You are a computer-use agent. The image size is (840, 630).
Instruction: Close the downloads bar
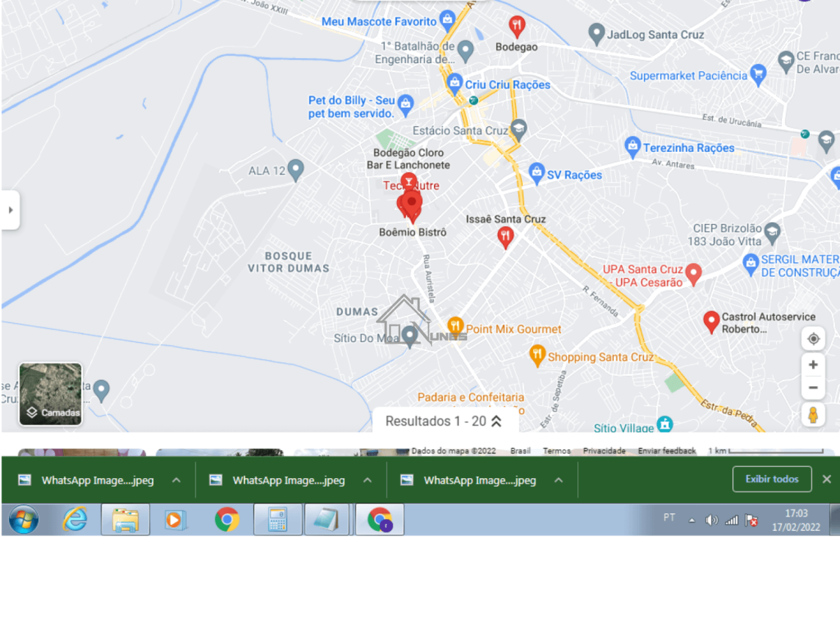pyautogui.click(x=826, y=479)
